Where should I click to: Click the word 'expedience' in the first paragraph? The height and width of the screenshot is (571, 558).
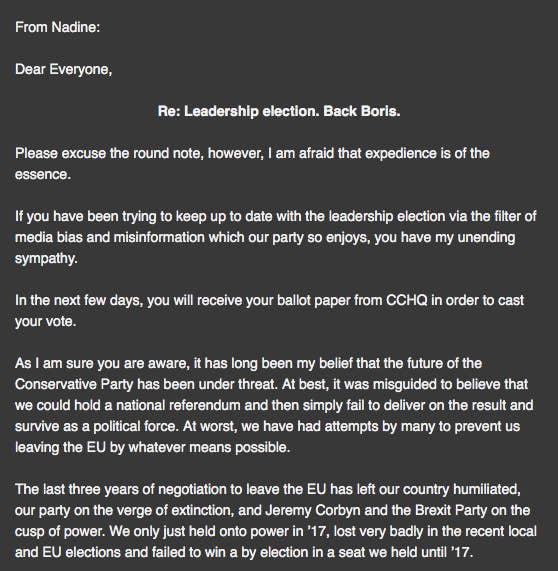pos(401,154)
